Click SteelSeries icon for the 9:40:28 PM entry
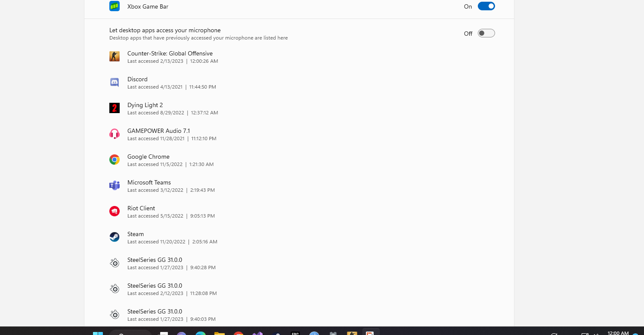The height and width of the screenshot is (335, 644). click(x=115, y=263)
